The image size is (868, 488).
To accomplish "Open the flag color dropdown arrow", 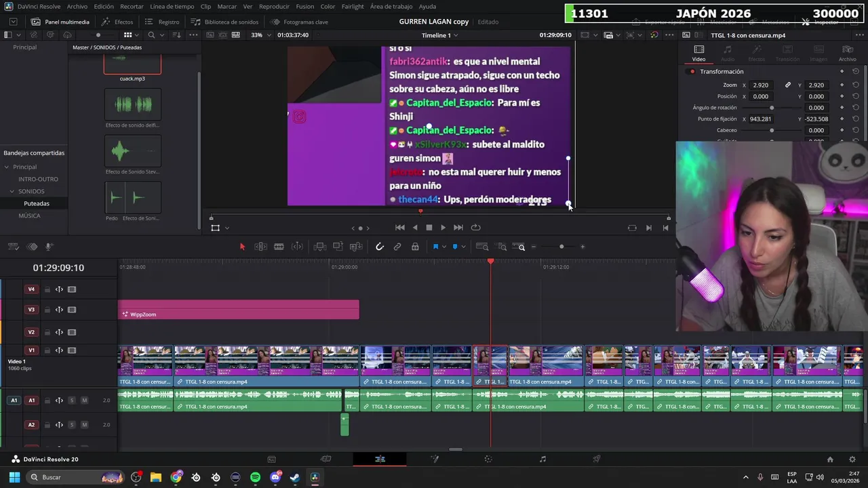I will tap(443, 247).
